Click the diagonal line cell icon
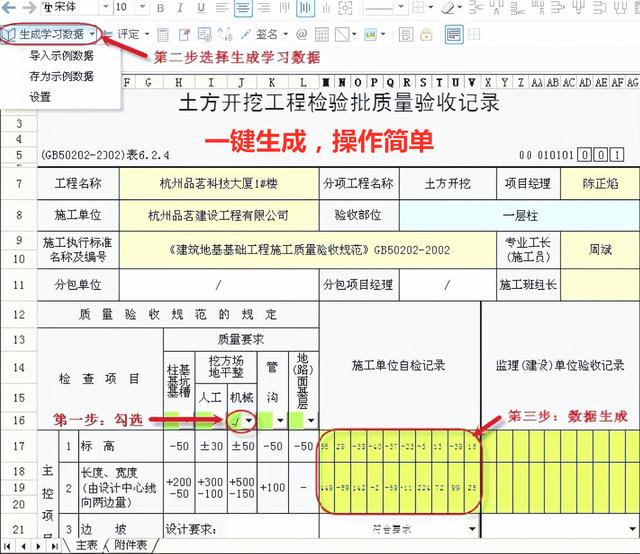This screenshot has width=640, height=554. pyautogui.click(x=342, y=35)
